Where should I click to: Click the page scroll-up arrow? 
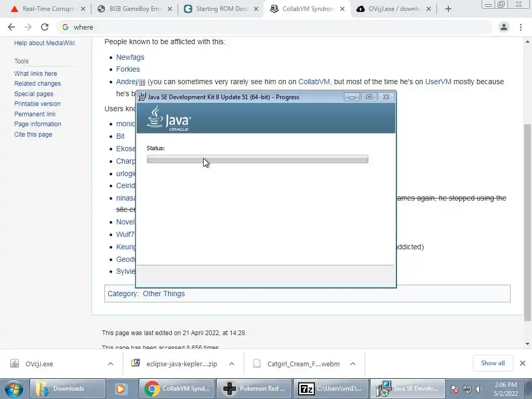(528, 42)
